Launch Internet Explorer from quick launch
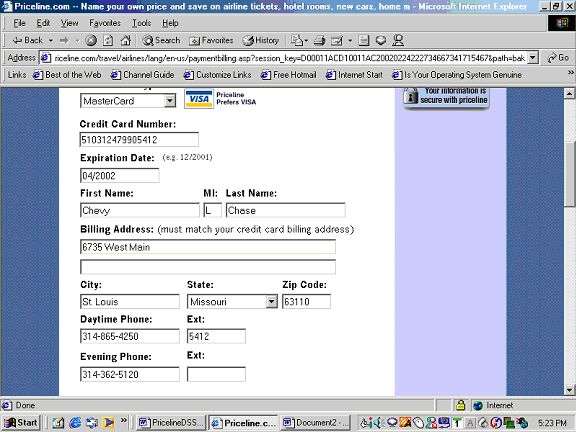 click(75, 423)
